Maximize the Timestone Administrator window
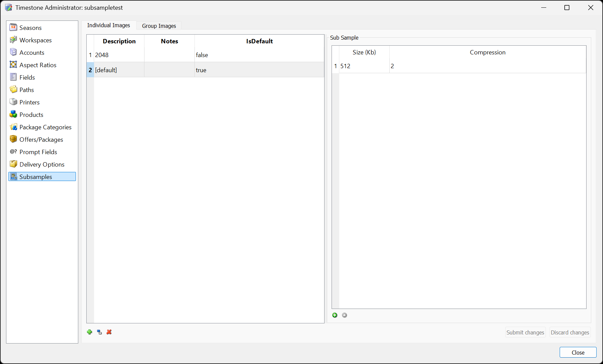Viewport: 603px width, 364px height. pos(567,7)
